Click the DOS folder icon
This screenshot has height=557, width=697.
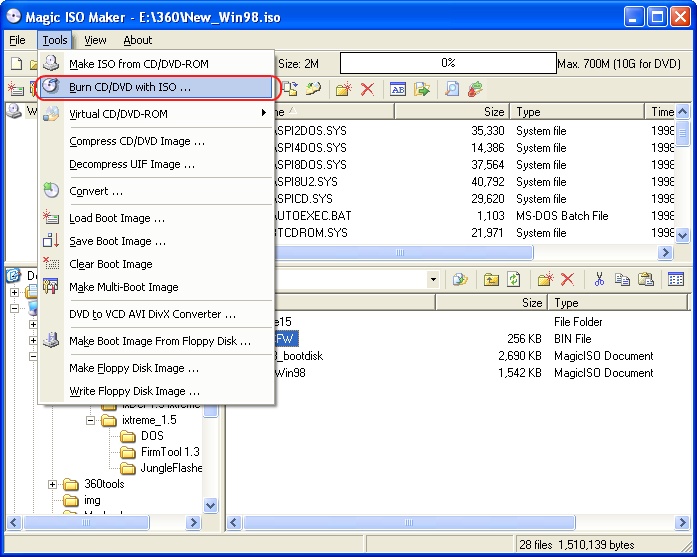click(128, 436)
